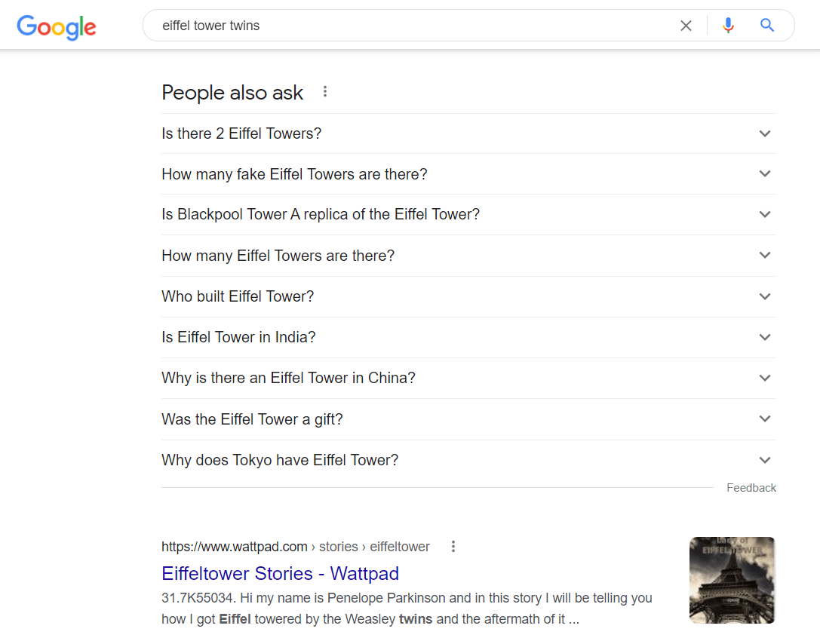Click the question text 'Is there 2 Eiffel Towers?'

(x=241, y=133)
